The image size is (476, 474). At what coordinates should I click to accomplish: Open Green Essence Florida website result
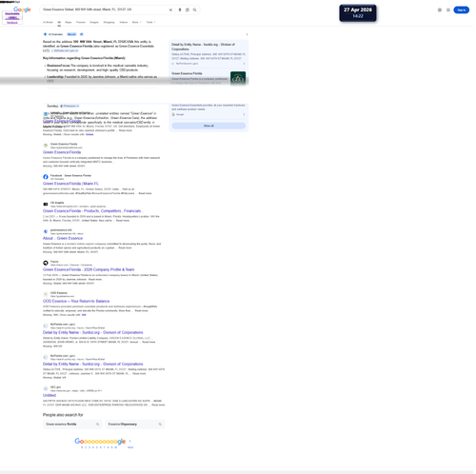coord(62,152)
